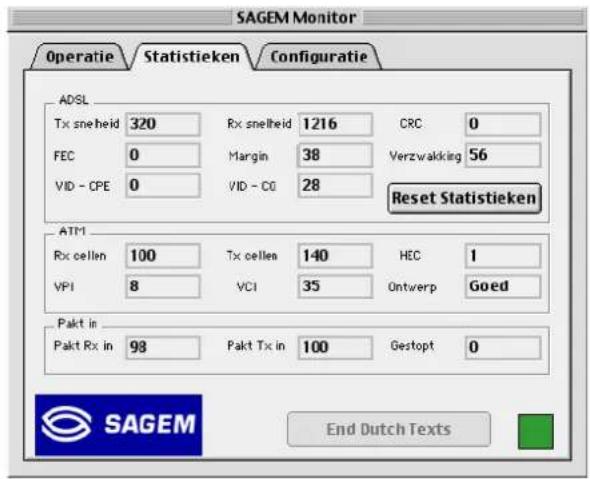Screen dimensions: 590x479
Task: Click the Pakt Rx in field showing 98
Action: 163,347
